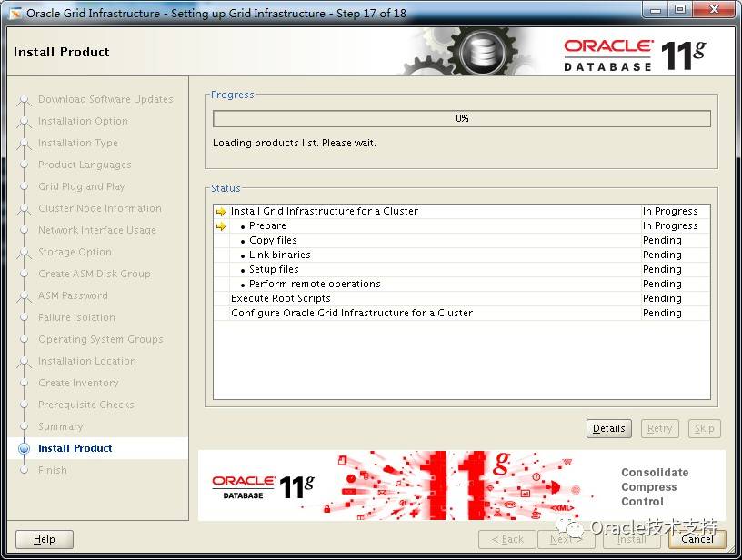Select the Download Software Updates step
The height and width of the screenshot is (560, 742).
(105, 99)
